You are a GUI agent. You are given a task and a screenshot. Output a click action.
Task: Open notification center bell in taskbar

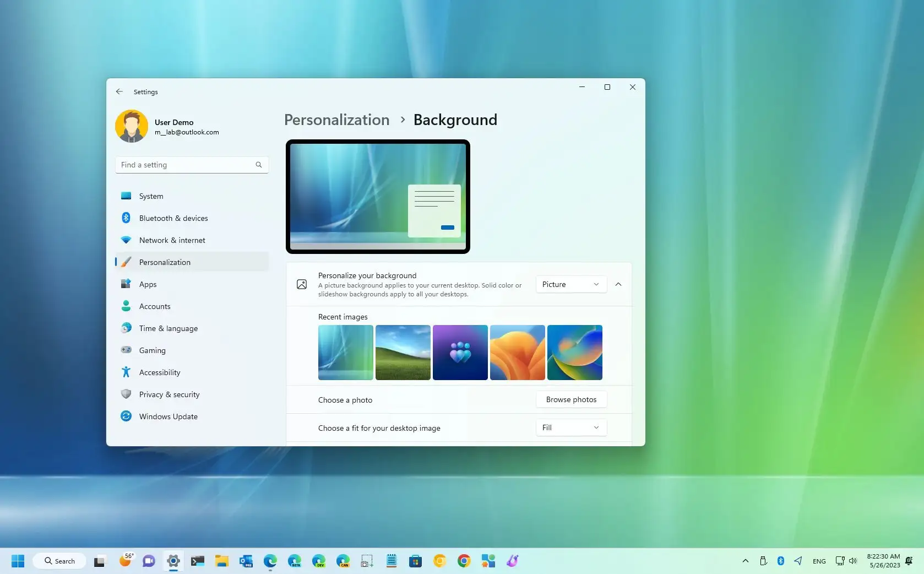pos(909,561)
